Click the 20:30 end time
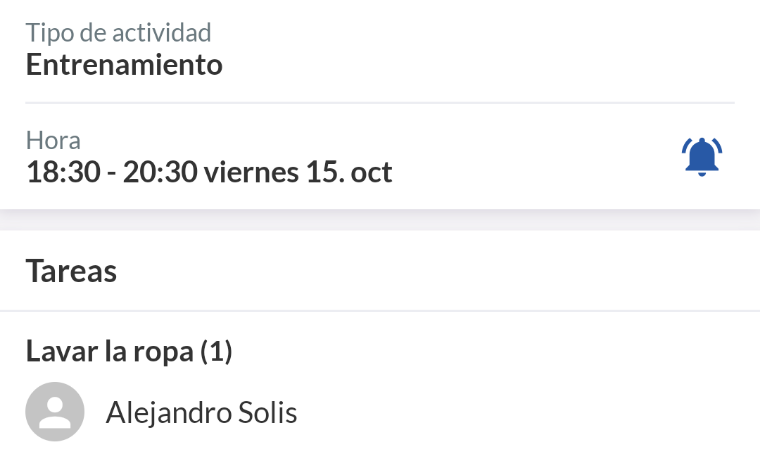Image resolution: width=760 pixels, height=469 pixels. point(160,172)
